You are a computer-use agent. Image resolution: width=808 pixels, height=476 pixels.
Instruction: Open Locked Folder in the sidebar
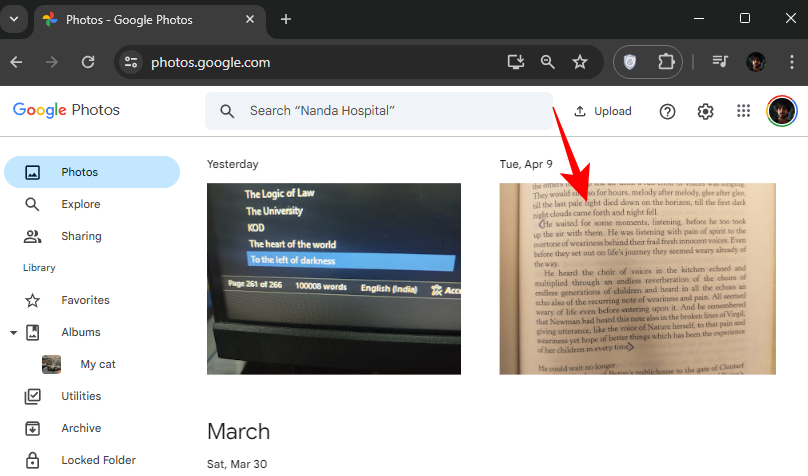click(92, 460)
